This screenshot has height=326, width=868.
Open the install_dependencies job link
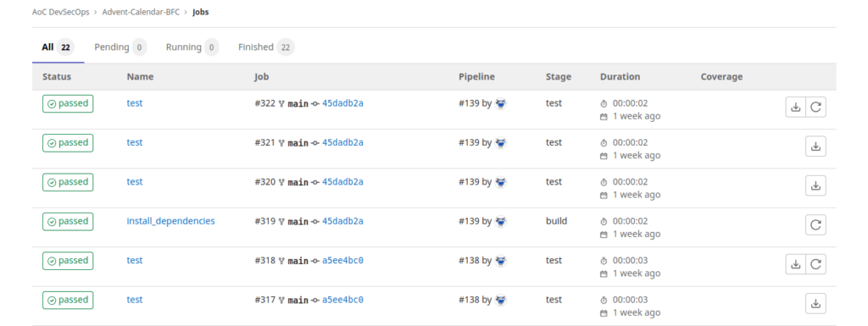click(x=170, y=221)
